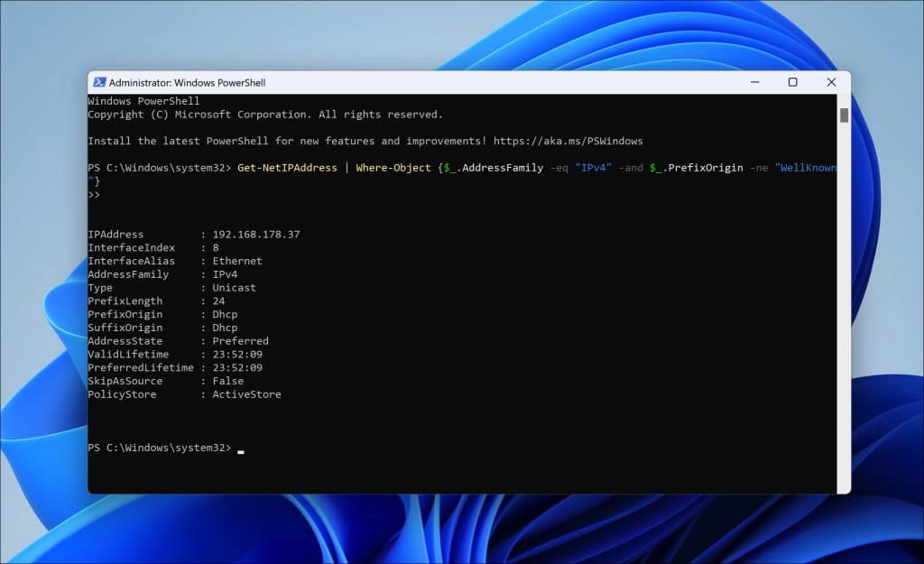Click the https://aka.ms/PSWindows URL text

pos(568,142)
